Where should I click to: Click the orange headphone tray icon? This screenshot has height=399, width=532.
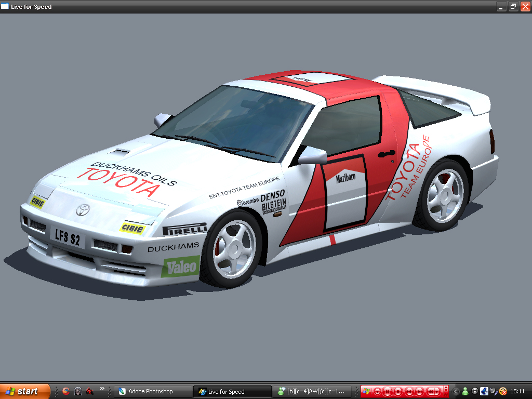pos(503,391)
